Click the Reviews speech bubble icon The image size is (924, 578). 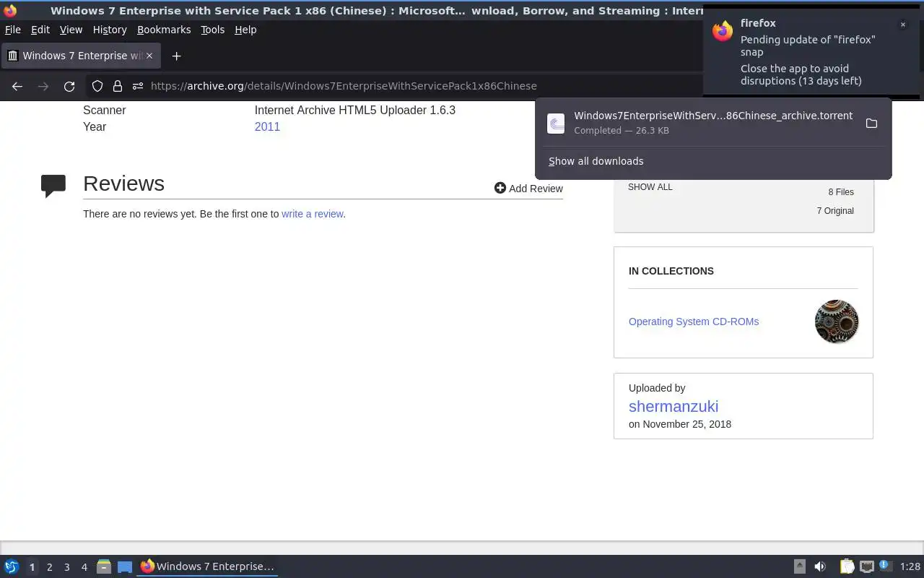[53, 186]
